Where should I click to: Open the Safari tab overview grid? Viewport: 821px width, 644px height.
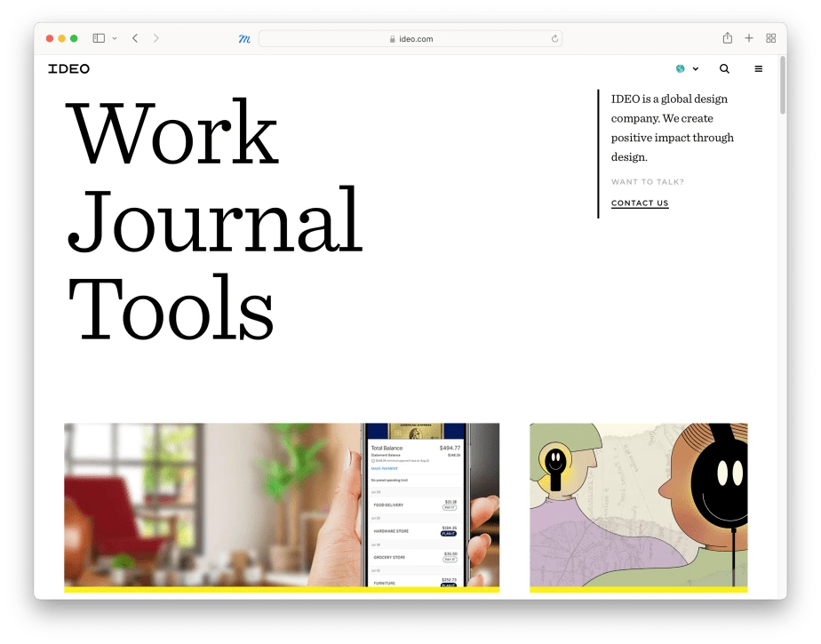(770, 38)
